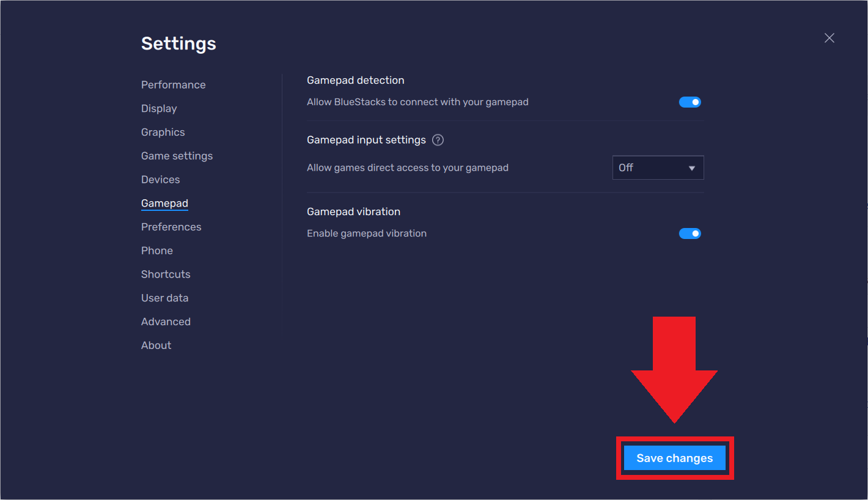Click 'Enable gamepad vibration' text
This screenshot has height=500, width=868.
pyautogui.click(x=367, y=233)
